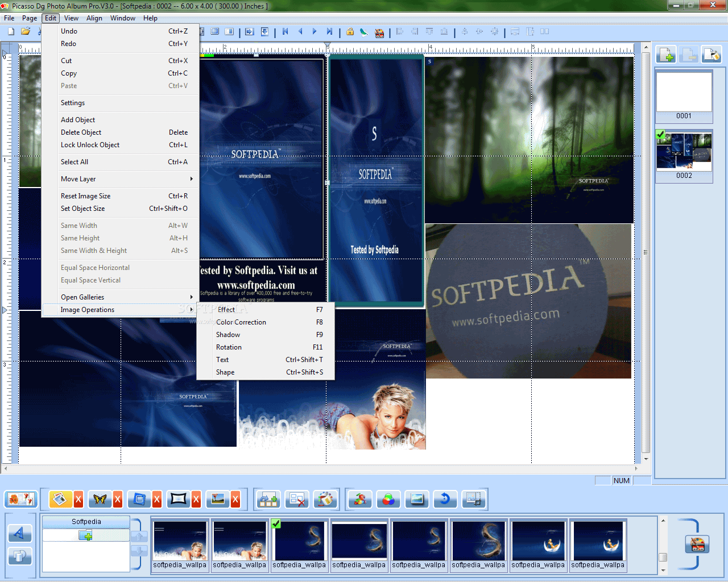Click the black mask shape icon
Viewport: 728px width, 582px height.
(x=179, y=499)
